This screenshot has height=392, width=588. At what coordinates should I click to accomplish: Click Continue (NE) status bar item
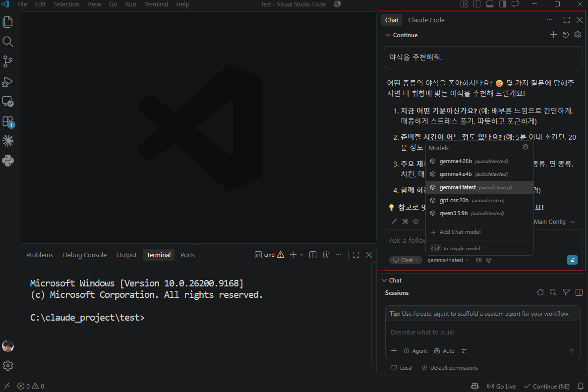547,386
